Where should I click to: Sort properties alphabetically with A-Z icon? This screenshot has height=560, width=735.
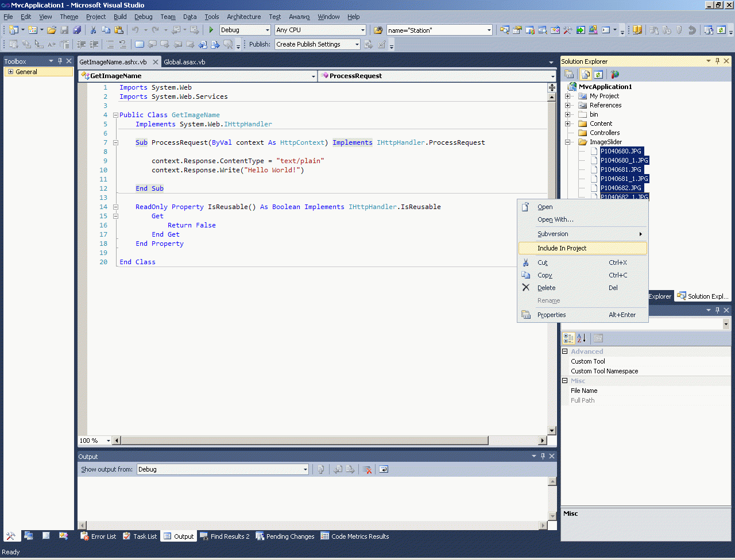[x=582, y=338]
